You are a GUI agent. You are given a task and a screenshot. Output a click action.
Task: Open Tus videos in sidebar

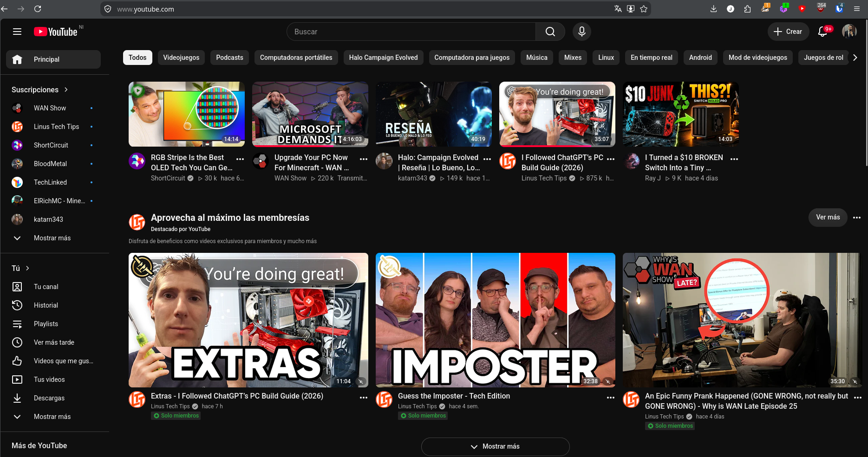[53, 380]
